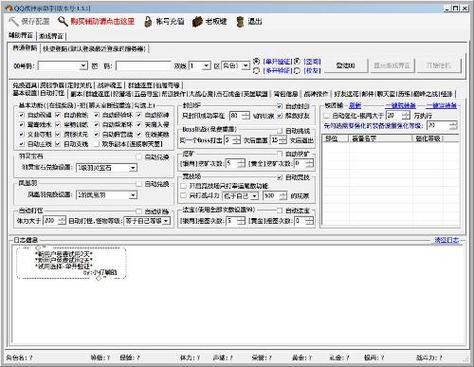Enable the 自动挖矿 checkbox
This screenshot has width=474, height=367.
(x=280, y=154)
